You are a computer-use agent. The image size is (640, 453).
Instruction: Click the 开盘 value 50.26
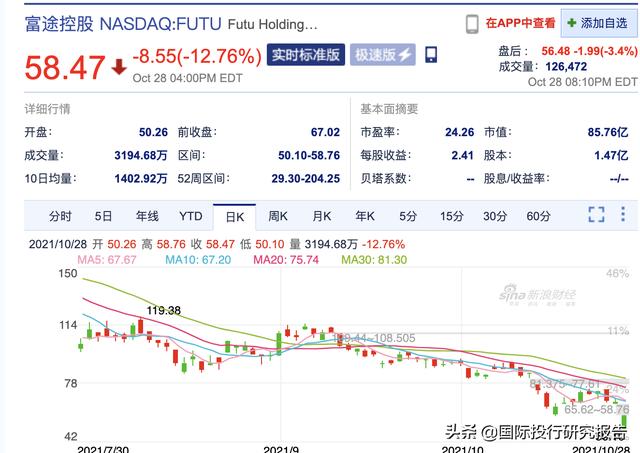(153, 132)
